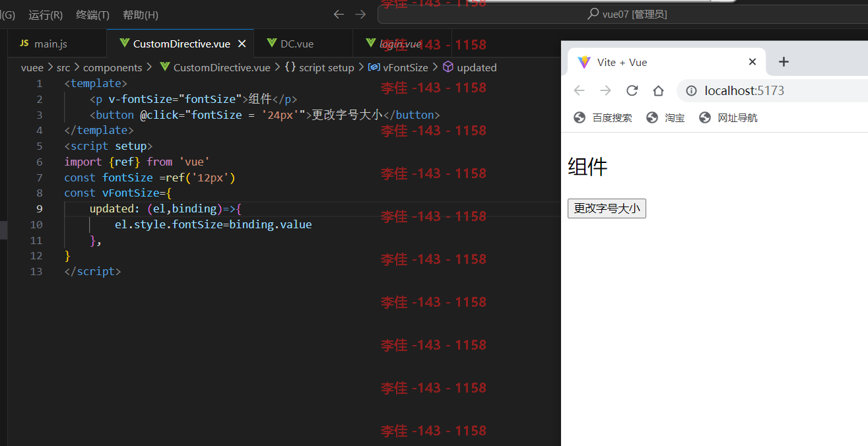Click the site info icon in address bar

coord(691,90)
